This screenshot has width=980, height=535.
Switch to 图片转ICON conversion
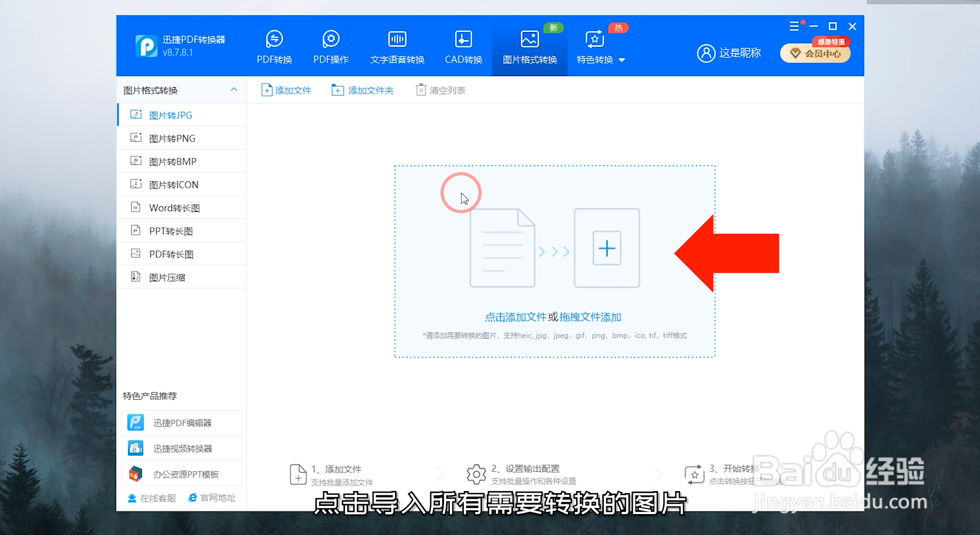(174, 184)
